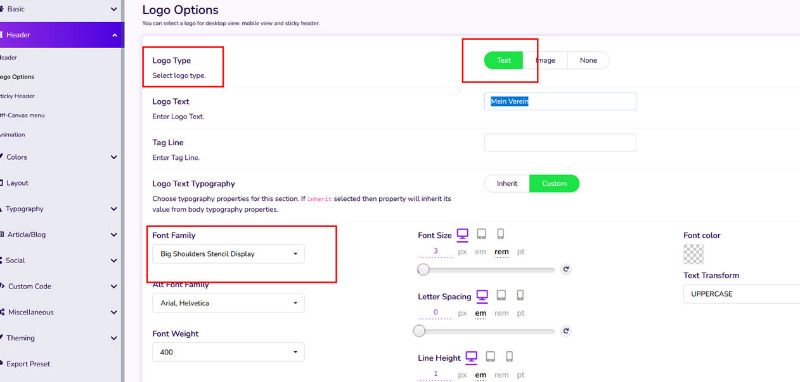Click the Custom Code icon in sidebar
The width and height of the screenshot is (800, 382).
[x=2, y=286]
